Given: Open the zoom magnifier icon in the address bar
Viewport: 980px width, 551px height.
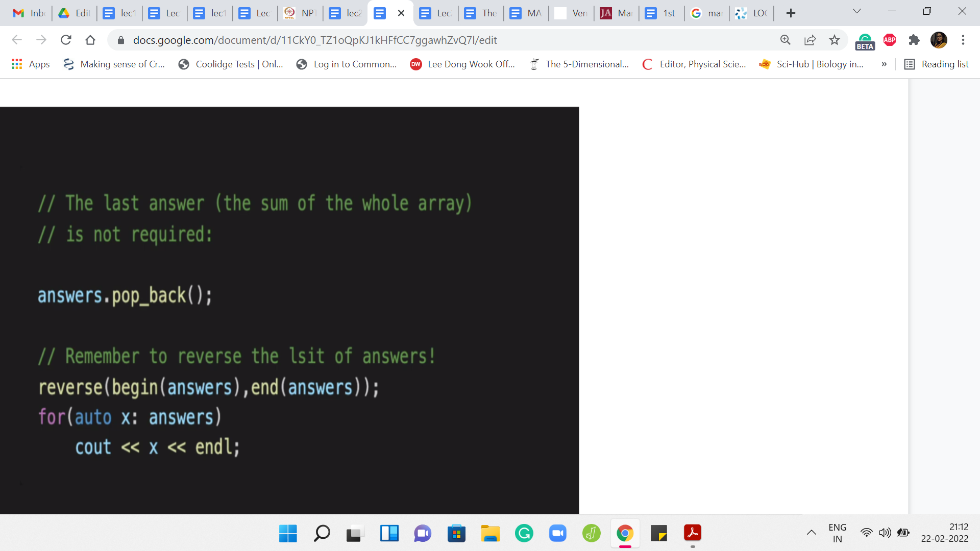Looking at the screenshot, I should [x=786, y=40].
